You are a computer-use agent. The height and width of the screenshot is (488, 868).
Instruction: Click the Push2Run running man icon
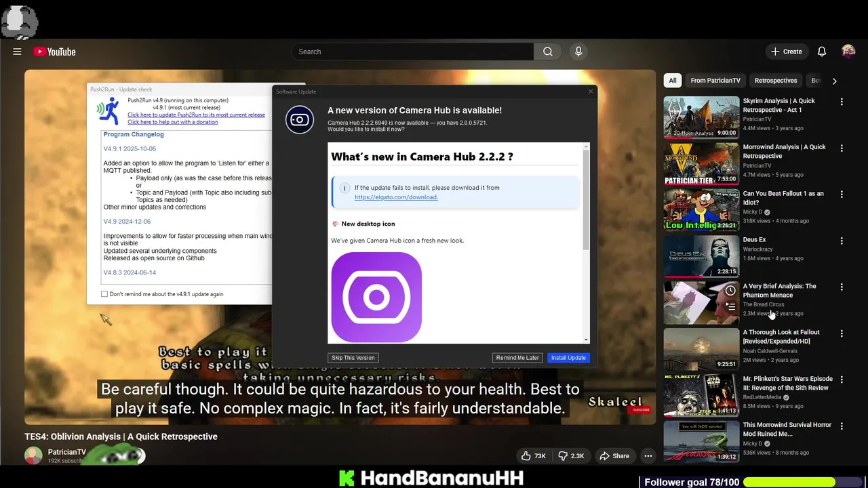108,111
